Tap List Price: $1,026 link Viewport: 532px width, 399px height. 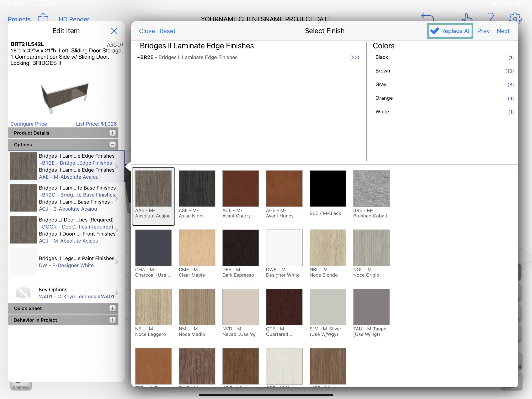(96, 124)
